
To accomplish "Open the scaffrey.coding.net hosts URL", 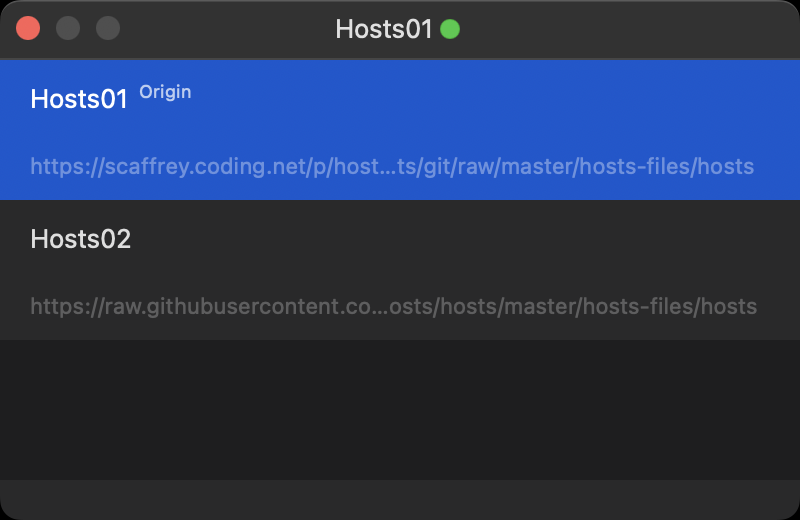I will (392, 166).
